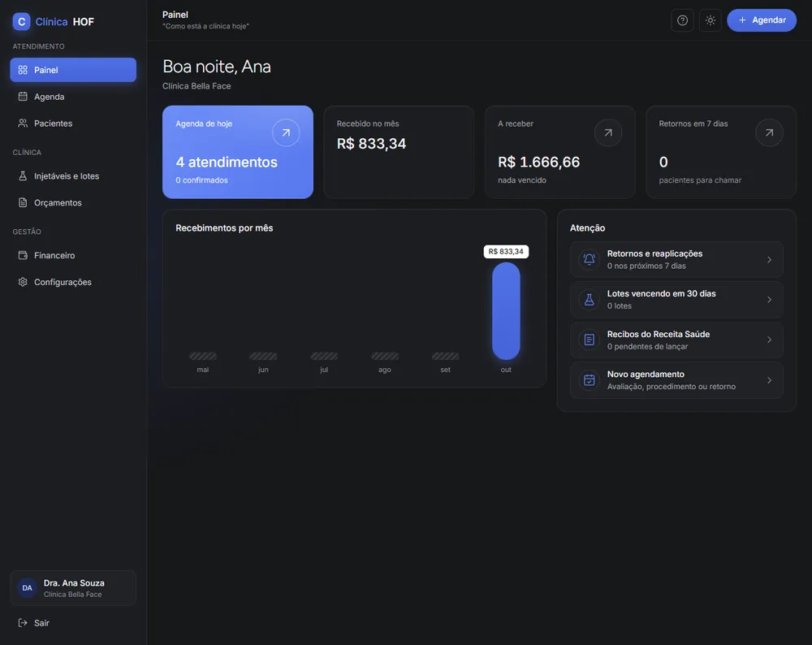
Task: Click the Painel grid icon
Action: (23, 70)
